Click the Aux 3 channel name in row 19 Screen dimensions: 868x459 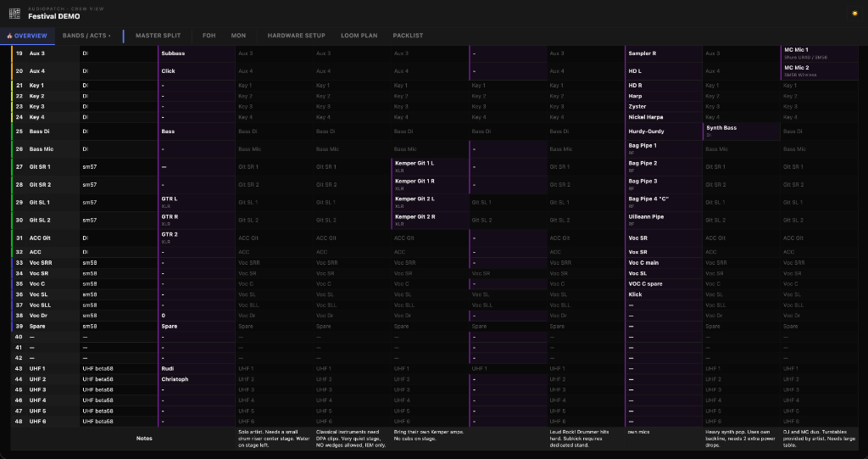pos(37,53)
